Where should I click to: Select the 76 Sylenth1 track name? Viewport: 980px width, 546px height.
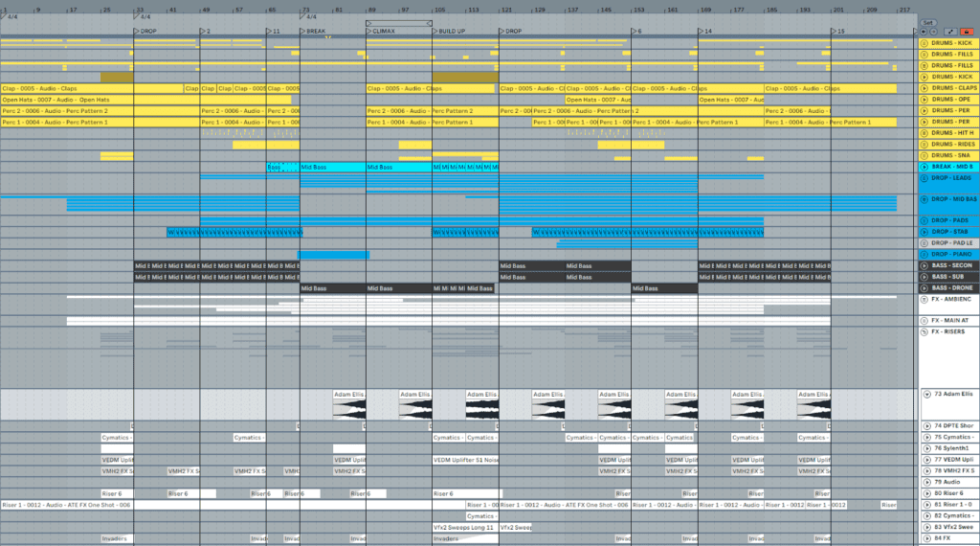pos(951,448)
